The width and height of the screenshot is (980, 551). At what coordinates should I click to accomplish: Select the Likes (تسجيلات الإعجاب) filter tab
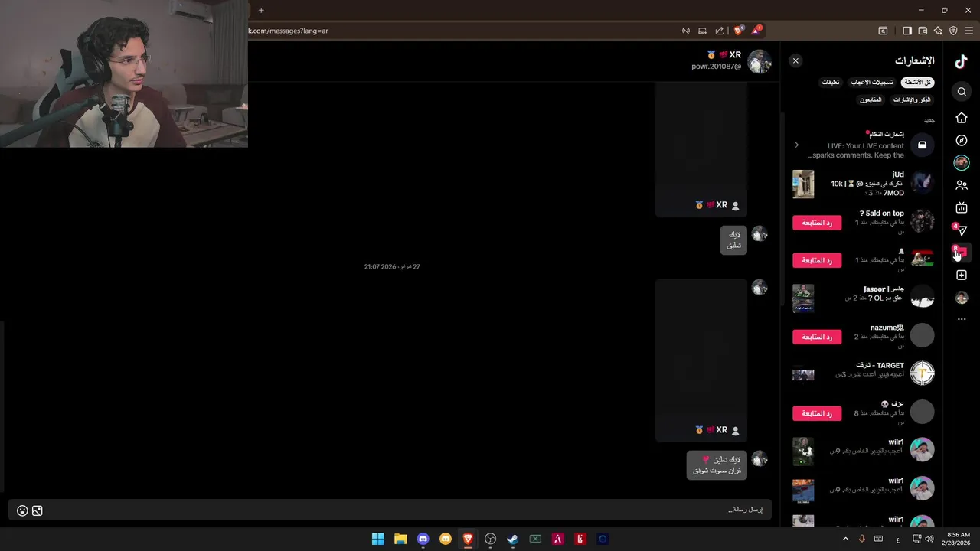872,82
